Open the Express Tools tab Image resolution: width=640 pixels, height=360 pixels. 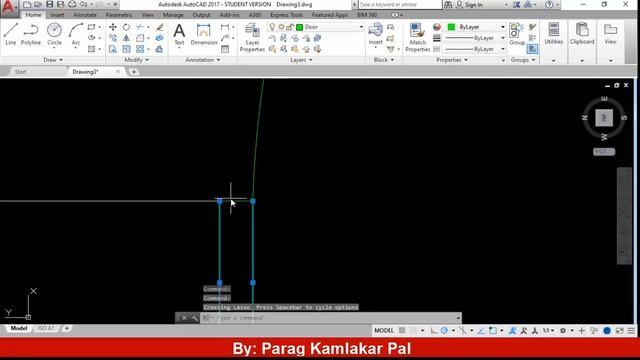[287, 15]
